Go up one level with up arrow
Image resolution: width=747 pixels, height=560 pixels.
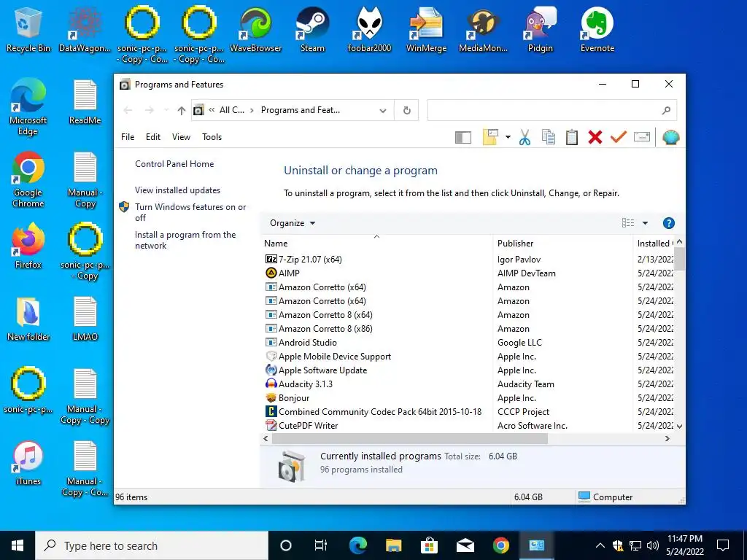point(181,111)
